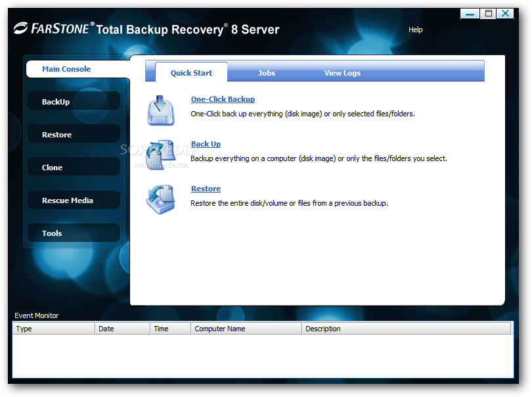Click text 'One-Click back up everything (disk image)'
The width and height of the screenshot is (532, 397).
tap(256, 114)
